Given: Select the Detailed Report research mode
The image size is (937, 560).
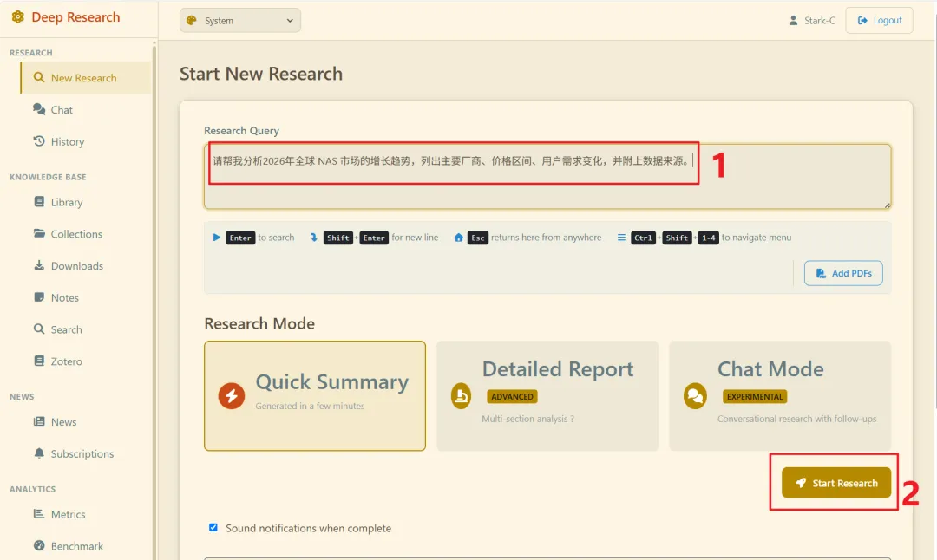Looking at the screenshot, I should click(547, 396).
